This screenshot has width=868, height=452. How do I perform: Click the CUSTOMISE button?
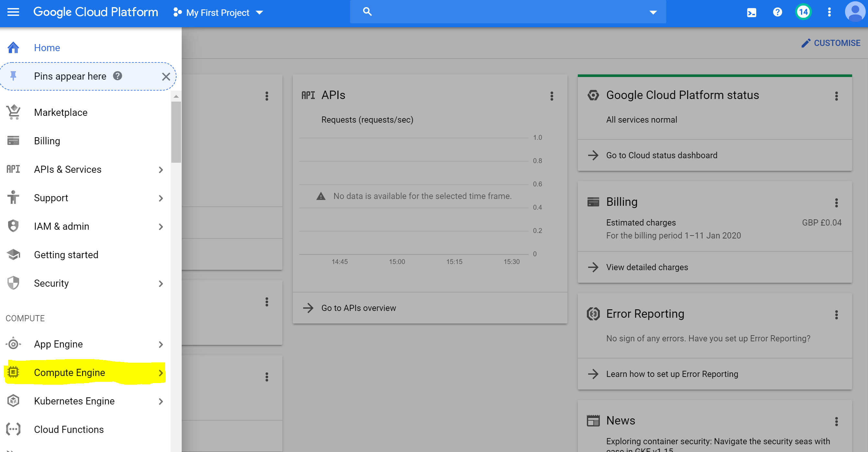[x=831, y=43]
